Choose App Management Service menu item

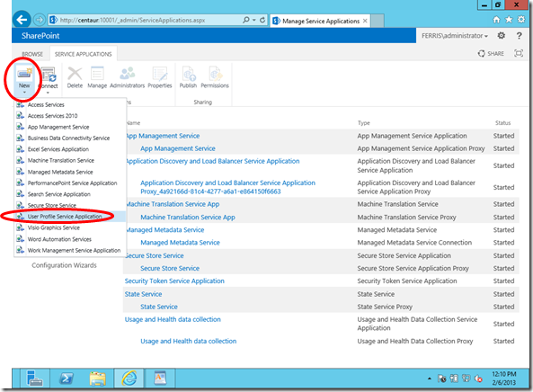(x=70, y=127)
